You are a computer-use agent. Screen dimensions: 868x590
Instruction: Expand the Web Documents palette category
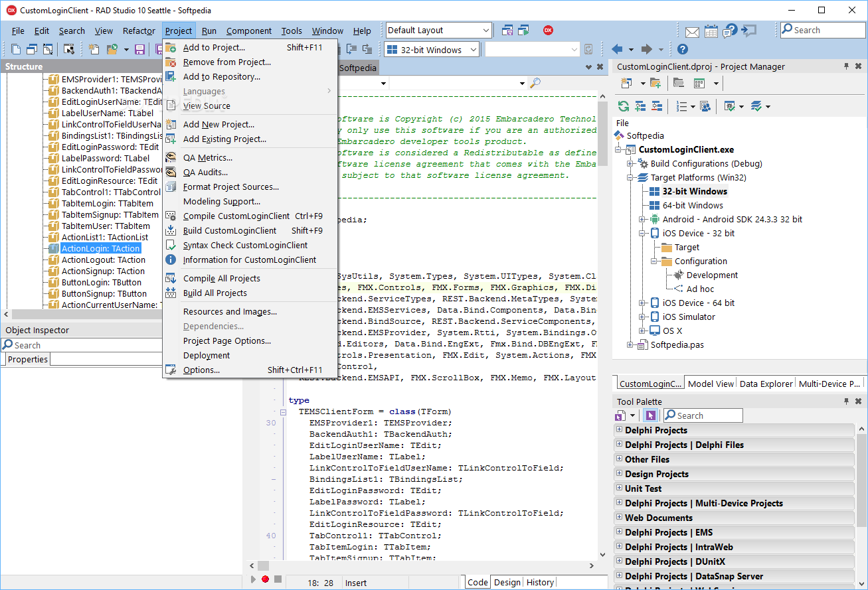(x=620, y=518)
